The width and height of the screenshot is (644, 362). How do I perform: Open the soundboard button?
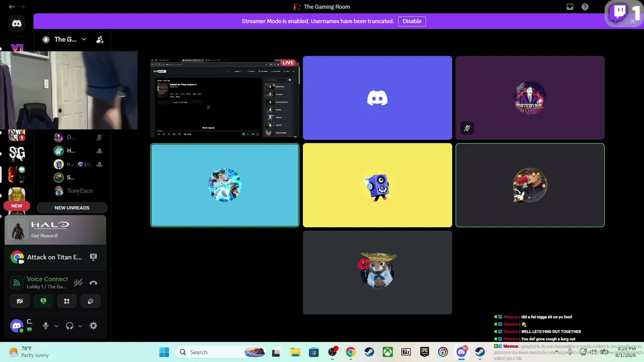point(91,301)
